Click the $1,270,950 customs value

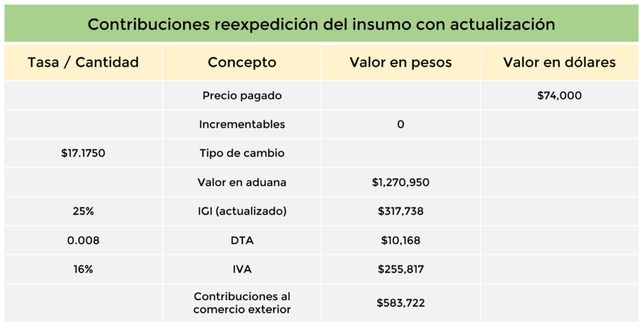coord(401,182)
